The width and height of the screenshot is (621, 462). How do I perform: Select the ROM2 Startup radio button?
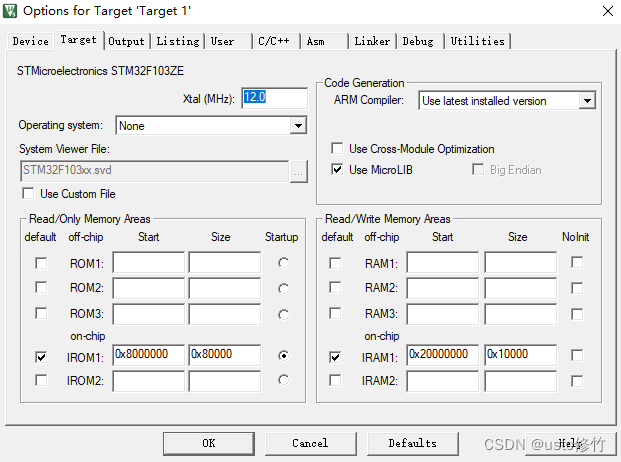pyautogui.click(x=283, y=289)
